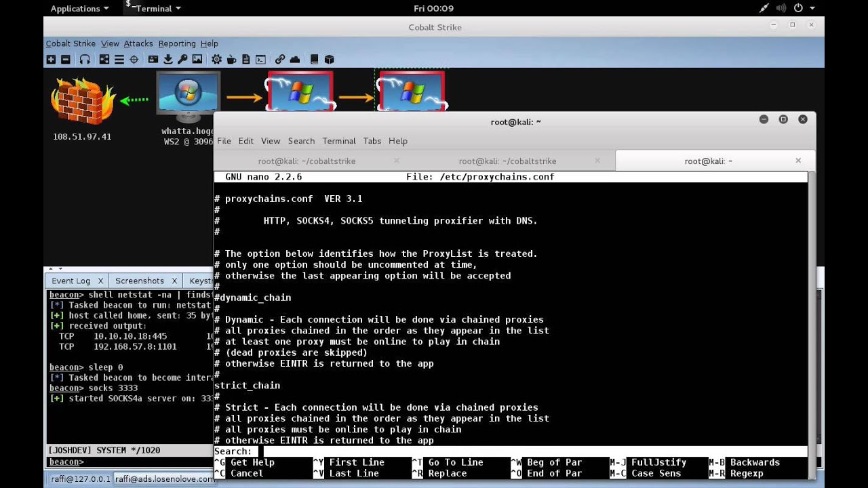Select the firewall node 108.51.97.41
Viewport: 868px width, 488px height.
tap(83, 102)
